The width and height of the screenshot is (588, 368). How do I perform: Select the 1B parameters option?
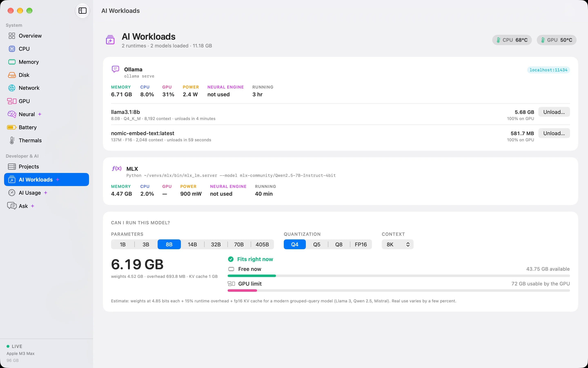[x=123, y=244]
